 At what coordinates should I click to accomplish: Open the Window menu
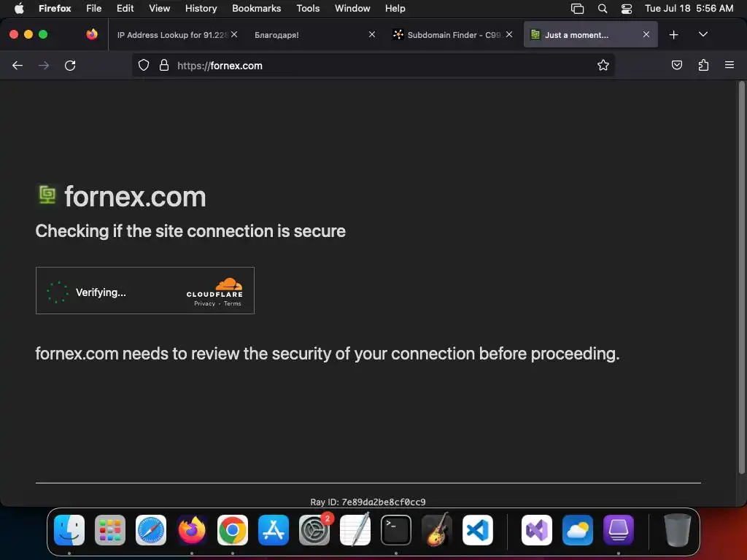pyautogui.click(x=352, y=9)
